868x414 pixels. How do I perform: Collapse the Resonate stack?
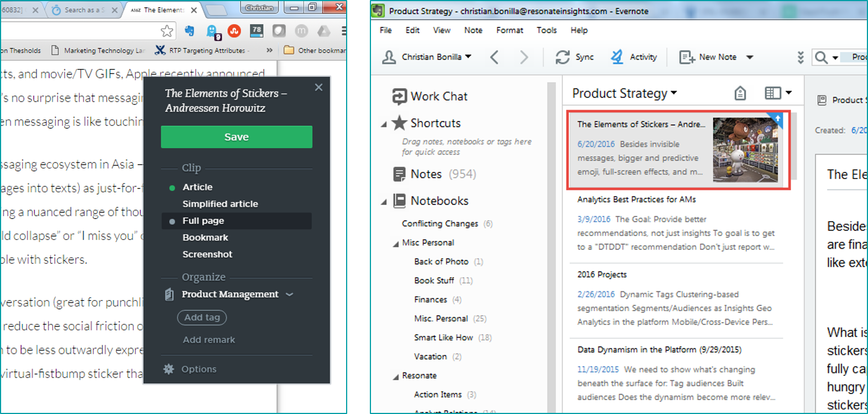396,377
